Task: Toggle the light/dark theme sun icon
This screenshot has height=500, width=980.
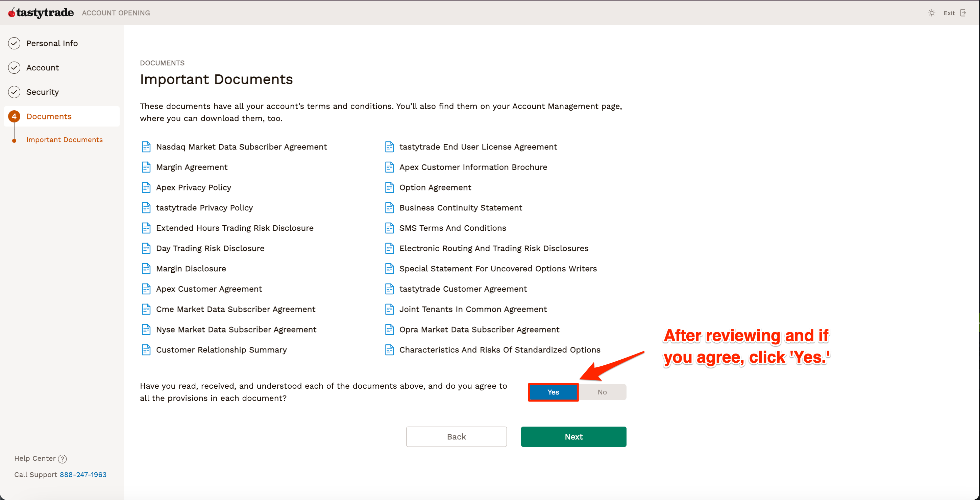Action: (931, 13)
